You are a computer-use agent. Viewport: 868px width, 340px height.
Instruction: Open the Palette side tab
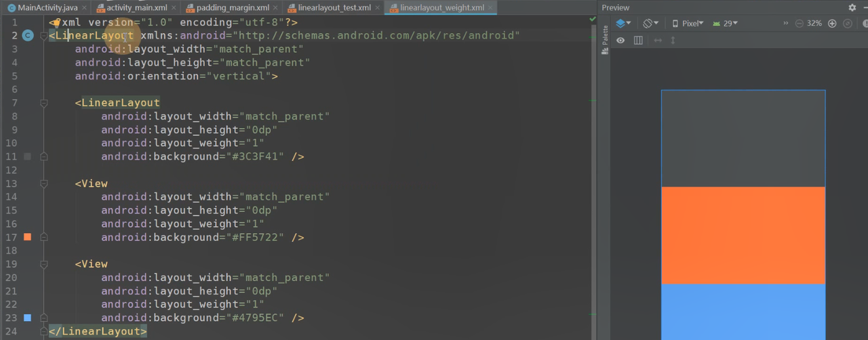pyautogui.click(x=605, y=40)
